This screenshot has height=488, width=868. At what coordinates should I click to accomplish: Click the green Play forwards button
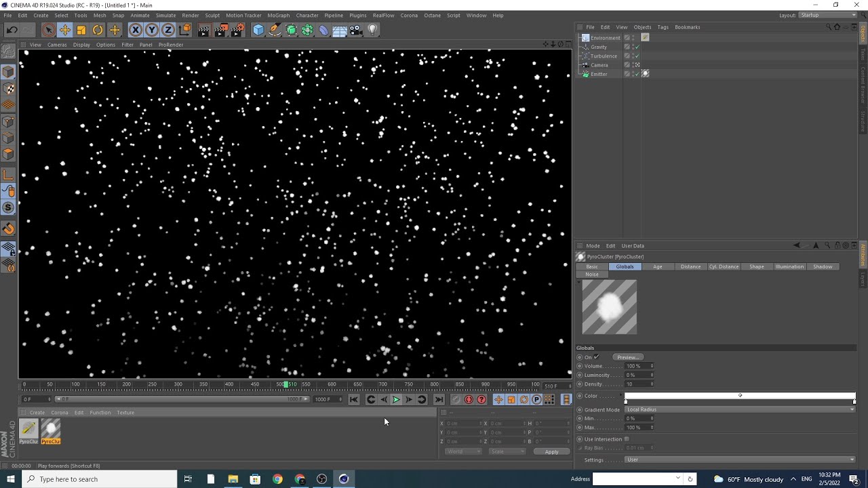click(x=396, y=400)
